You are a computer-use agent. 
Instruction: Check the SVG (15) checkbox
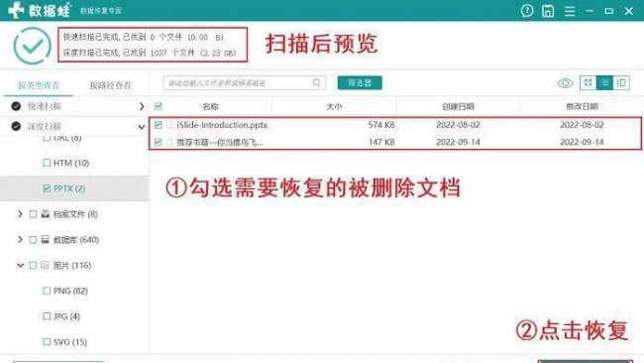(x=47, y=341)
